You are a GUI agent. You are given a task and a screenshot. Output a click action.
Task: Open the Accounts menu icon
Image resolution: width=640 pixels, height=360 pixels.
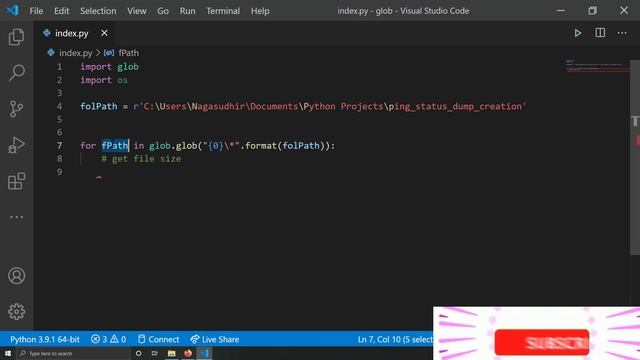[x=16, y=276]
